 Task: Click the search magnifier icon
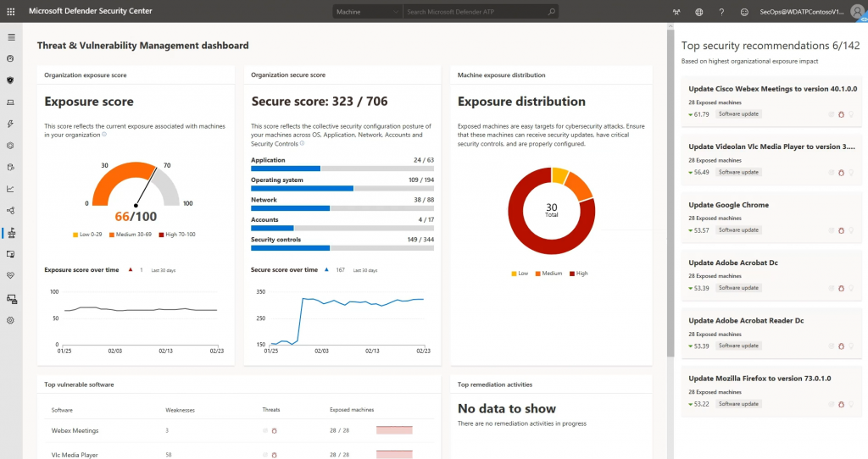(551, 12)
